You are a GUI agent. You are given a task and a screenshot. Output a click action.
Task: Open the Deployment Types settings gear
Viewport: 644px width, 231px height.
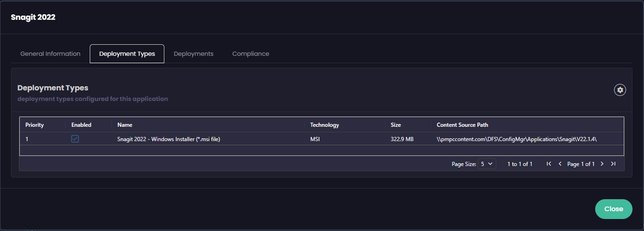tap(620, 90)
